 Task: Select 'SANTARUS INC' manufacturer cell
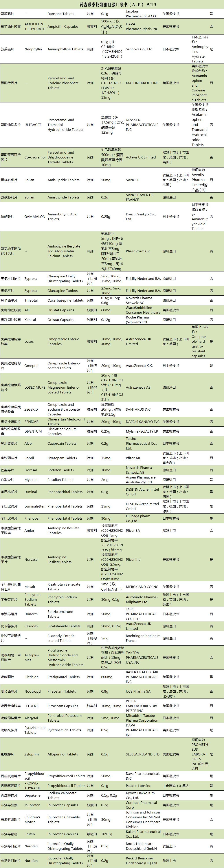click(x=138, y=409)
